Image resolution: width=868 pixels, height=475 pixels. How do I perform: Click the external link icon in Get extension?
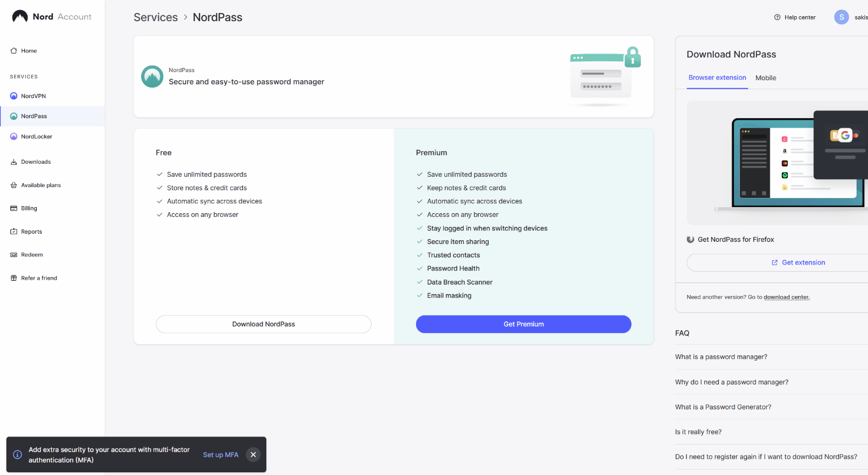tap(775, 262)
